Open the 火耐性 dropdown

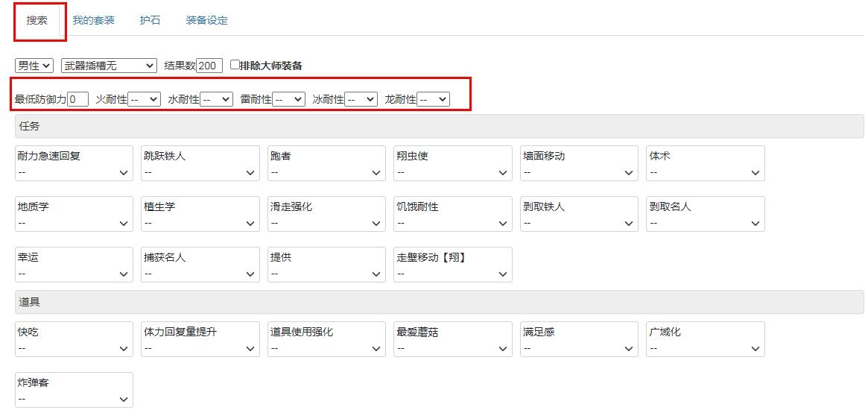[144, 99]
